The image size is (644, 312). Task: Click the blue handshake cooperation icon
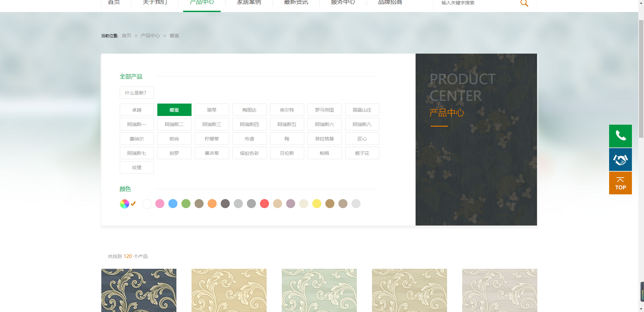[620, 160]
